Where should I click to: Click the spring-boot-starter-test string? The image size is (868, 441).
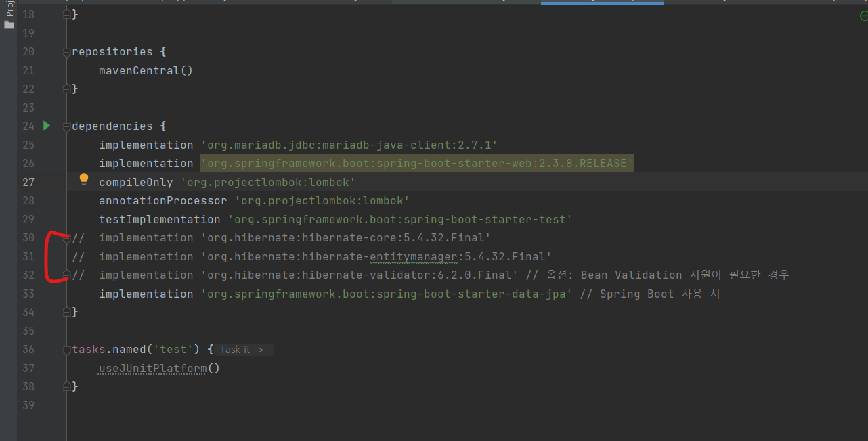click(x=400, y=219)
